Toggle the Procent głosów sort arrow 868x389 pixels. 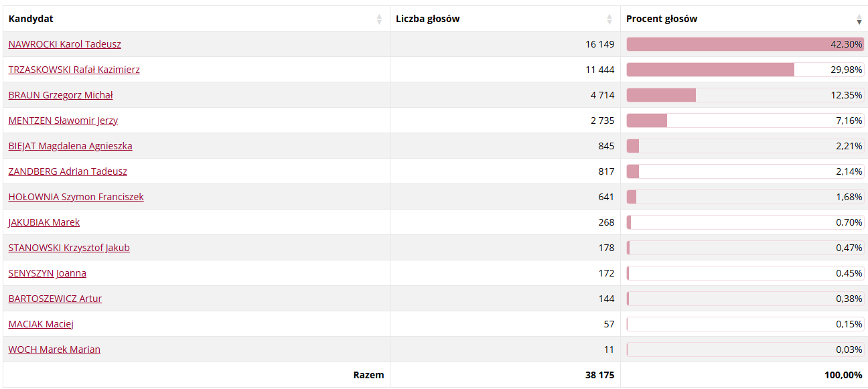point(859,19)
